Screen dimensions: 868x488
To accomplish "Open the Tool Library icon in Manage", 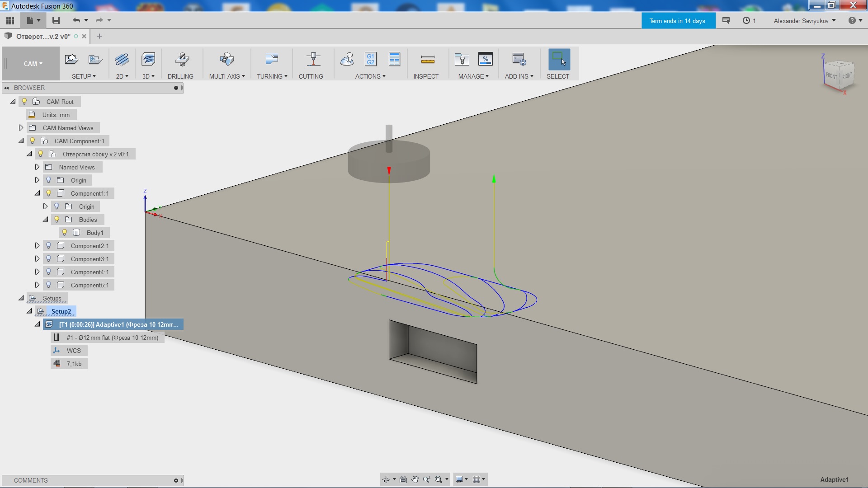I will click(462, 59).
